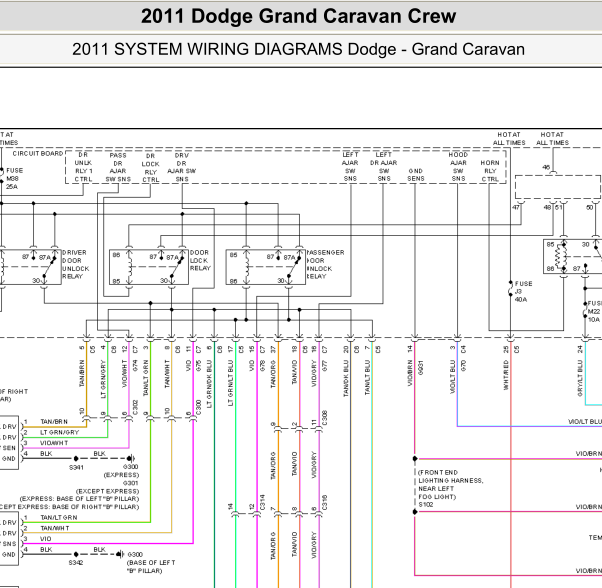
Task: Select vertical "LT GRN/DK BLU" wire label
Action: click(209, 384)
